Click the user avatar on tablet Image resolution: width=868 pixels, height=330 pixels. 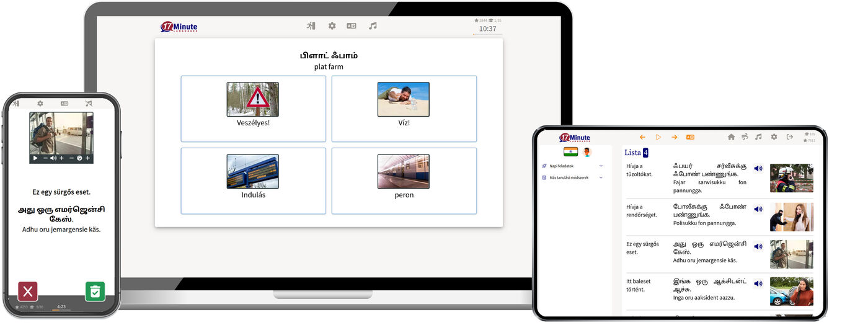click(x=587, y=152)
